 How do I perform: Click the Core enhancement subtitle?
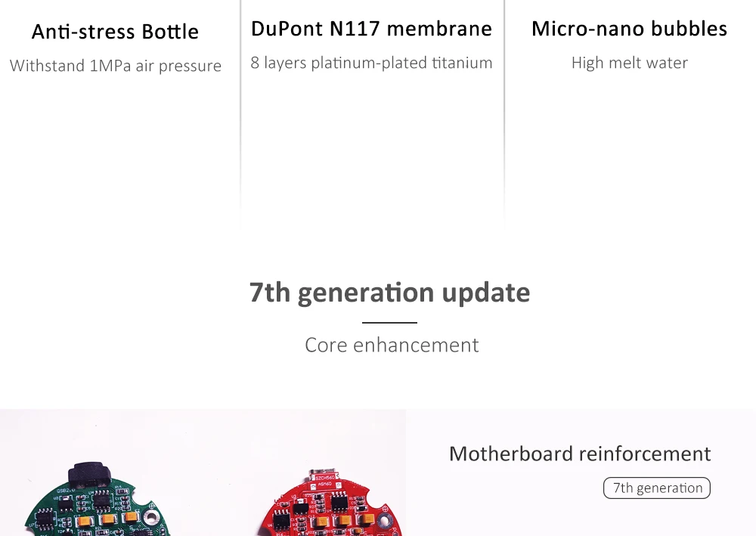tap(392, 345)
